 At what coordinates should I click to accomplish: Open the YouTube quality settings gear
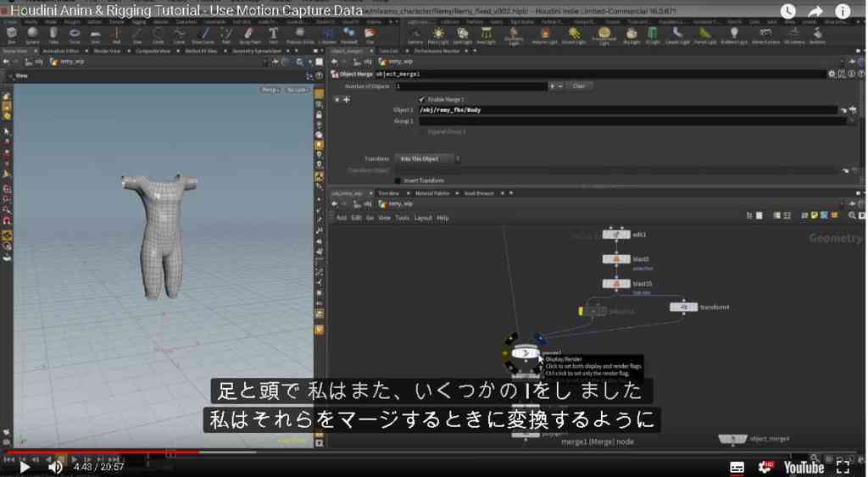coord(765,467)
